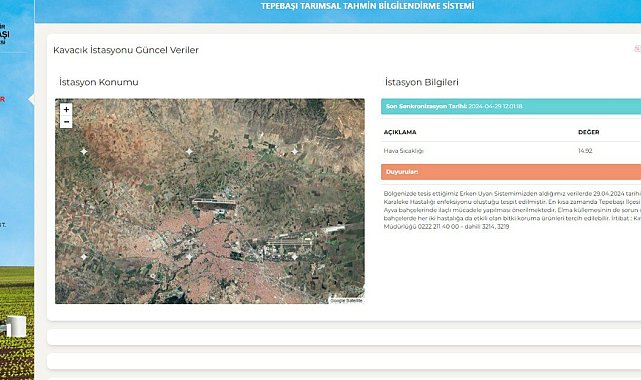Click the orange 'Duyurular' banner
The height and width of the screenshot is (380, 641).
coord(511,172)
